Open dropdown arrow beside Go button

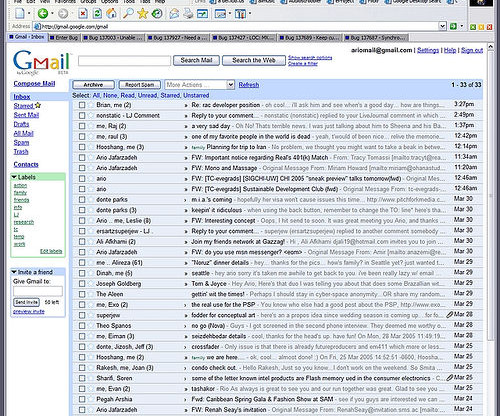tap(462, 26)
